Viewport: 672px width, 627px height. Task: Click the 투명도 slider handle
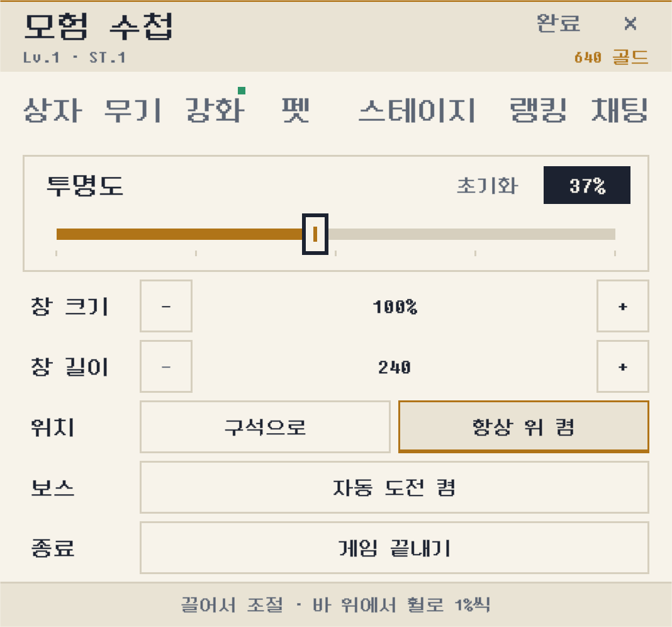(x=315, y=234)
